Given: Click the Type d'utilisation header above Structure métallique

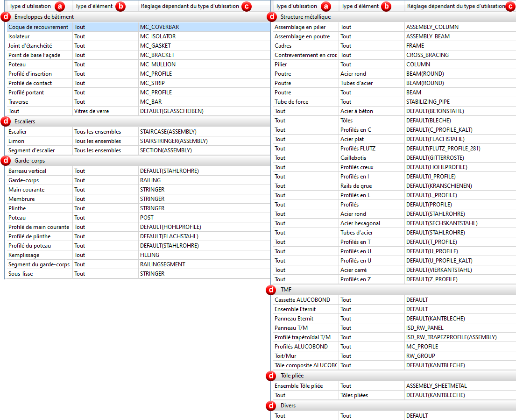Looking at the screenshot, I should (296, 6).
